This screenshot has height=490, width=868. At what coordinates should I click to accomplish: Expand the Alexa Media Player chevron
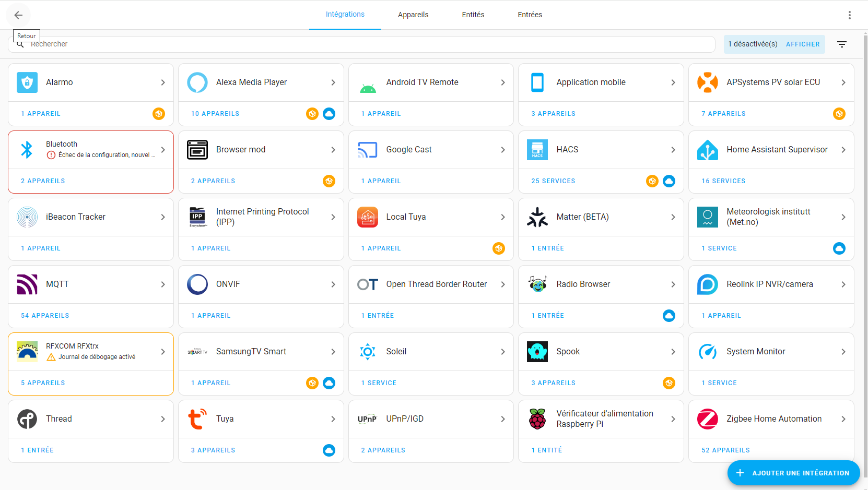tap(333, 82)
